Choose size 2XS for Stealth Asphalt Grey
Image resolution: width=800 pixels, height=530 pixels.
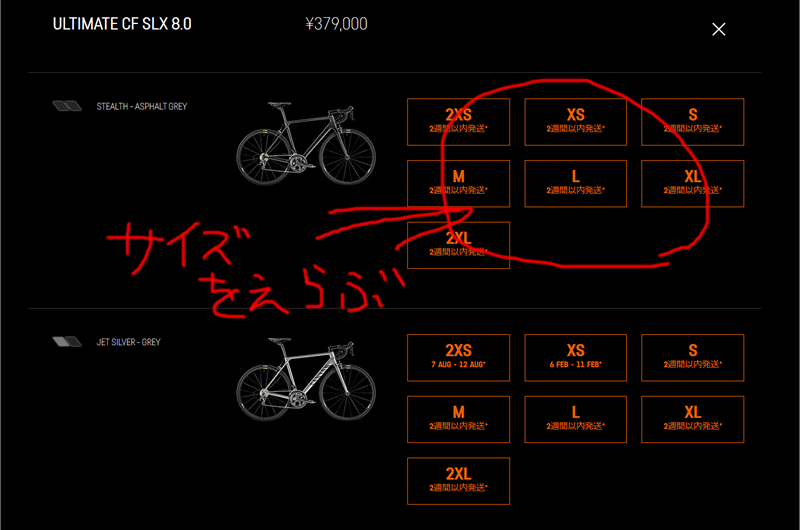coord(458,122)
